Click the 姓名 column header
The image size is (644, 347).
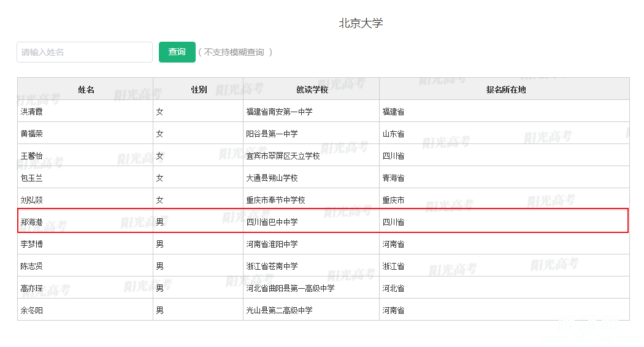(86, 90)
